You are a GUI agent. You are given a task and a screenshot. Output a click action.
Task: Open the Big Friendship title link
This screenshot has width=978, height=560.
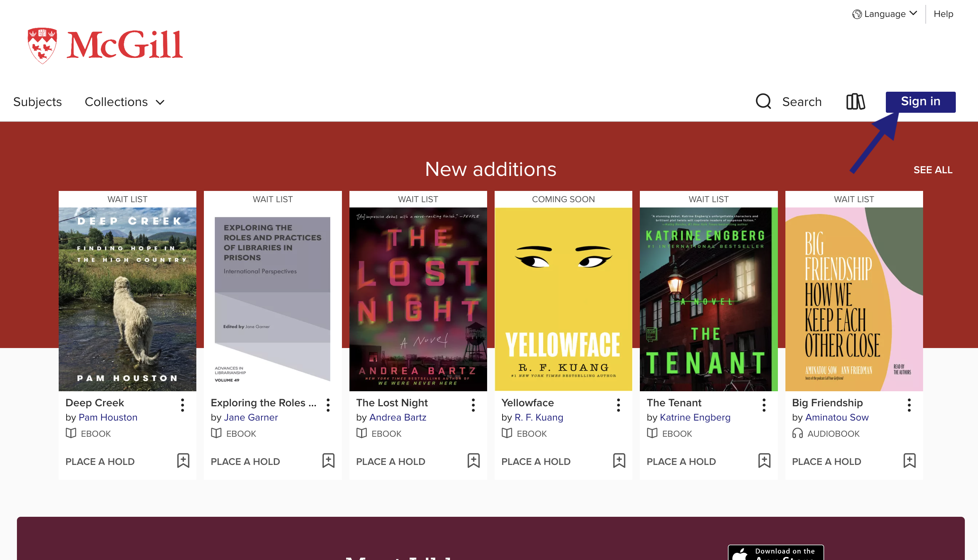click(827, 403)
